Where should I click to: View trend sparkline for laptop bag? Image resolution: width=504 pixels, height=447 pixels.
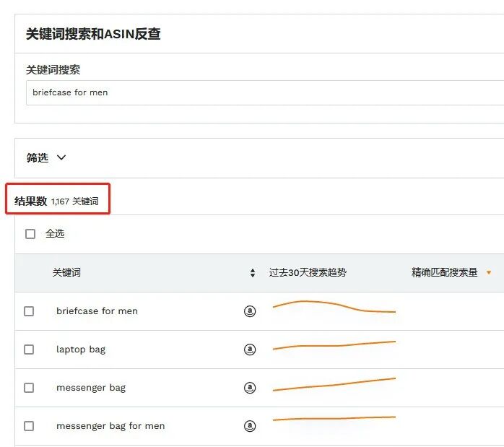pyautogui.click(x=334, y=345)
